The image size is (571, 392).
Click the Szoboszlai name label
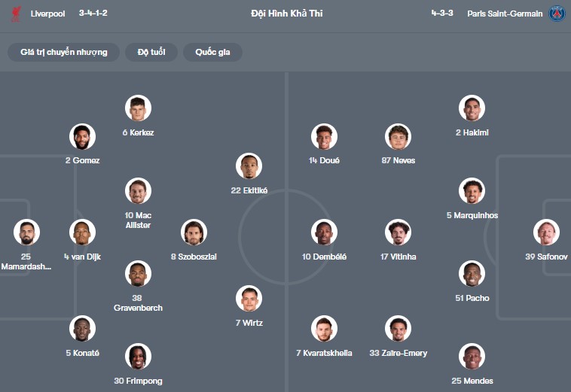click(x=194, y=257)
